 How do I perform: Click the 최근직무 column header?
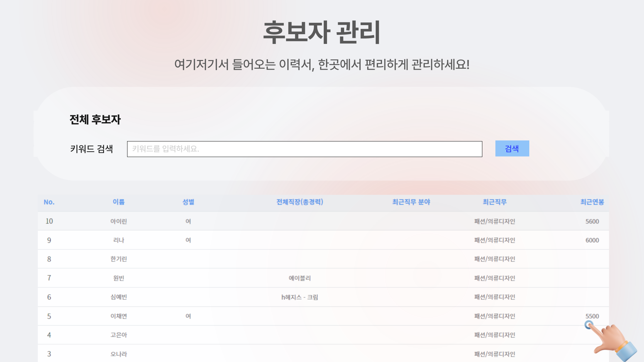click(494, 202)
